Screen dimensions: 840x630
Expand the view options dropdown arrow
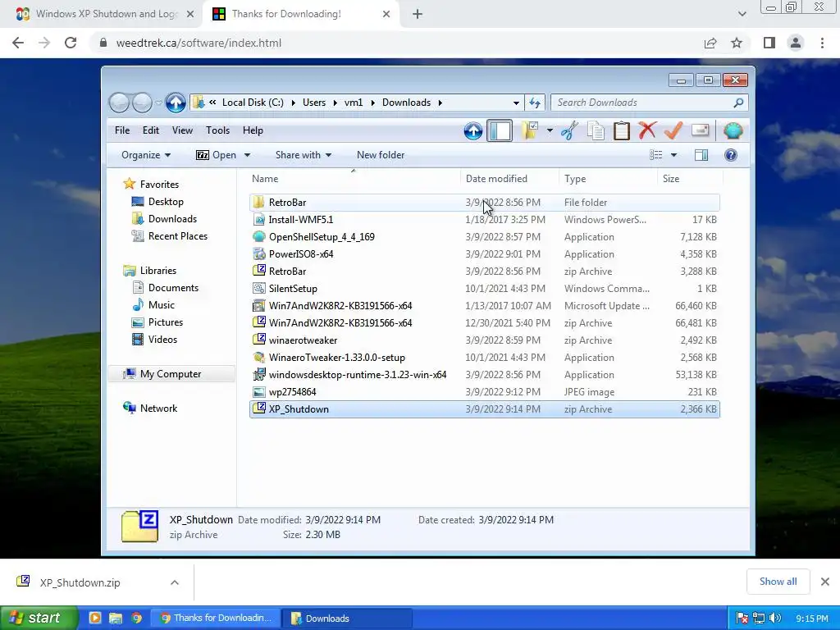click(674, 155)
